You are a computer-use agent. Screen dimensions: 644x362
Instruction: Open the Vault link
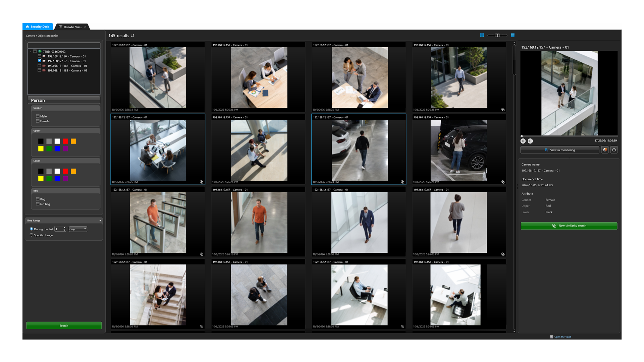(562, 337)
